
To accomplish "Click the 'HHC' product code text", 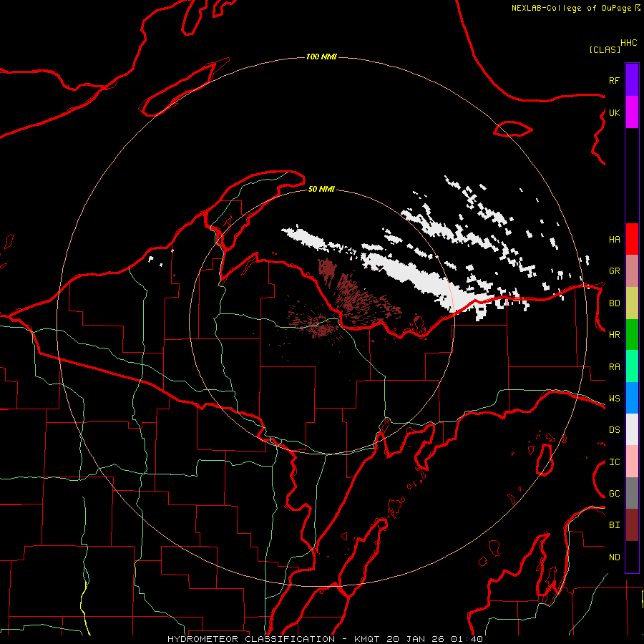I will coord(628,43).
